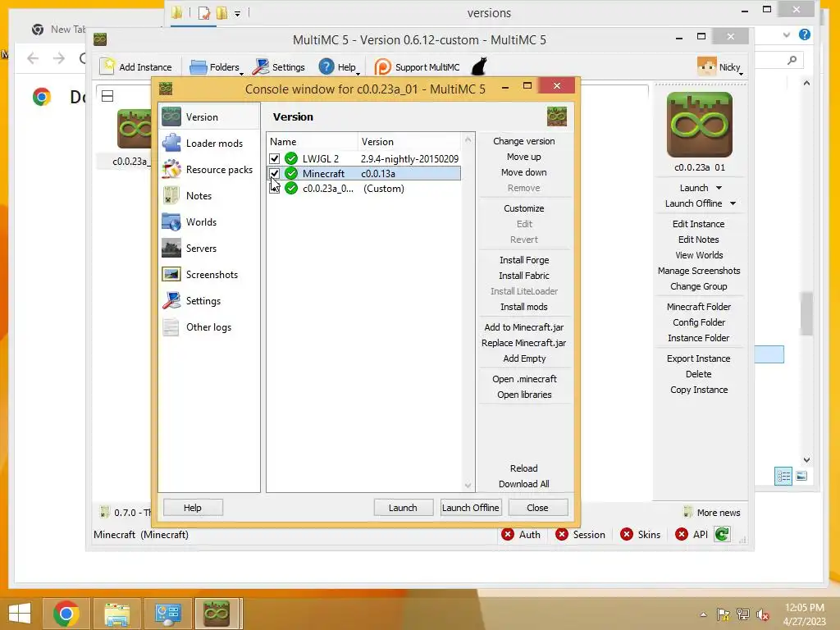Click the Windows Start button
Screen dimensions: 840x630
[x=20, y=614]
